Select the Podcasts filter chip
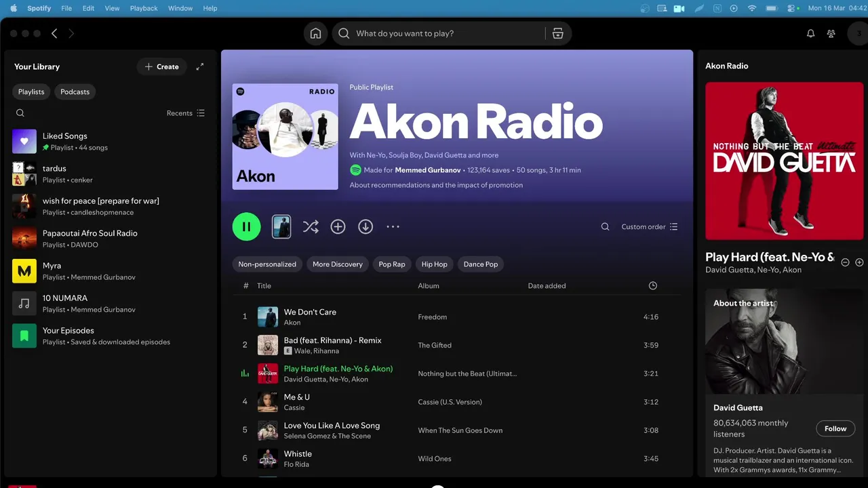This screenshot has height=488, width=868. click(75, 91)
